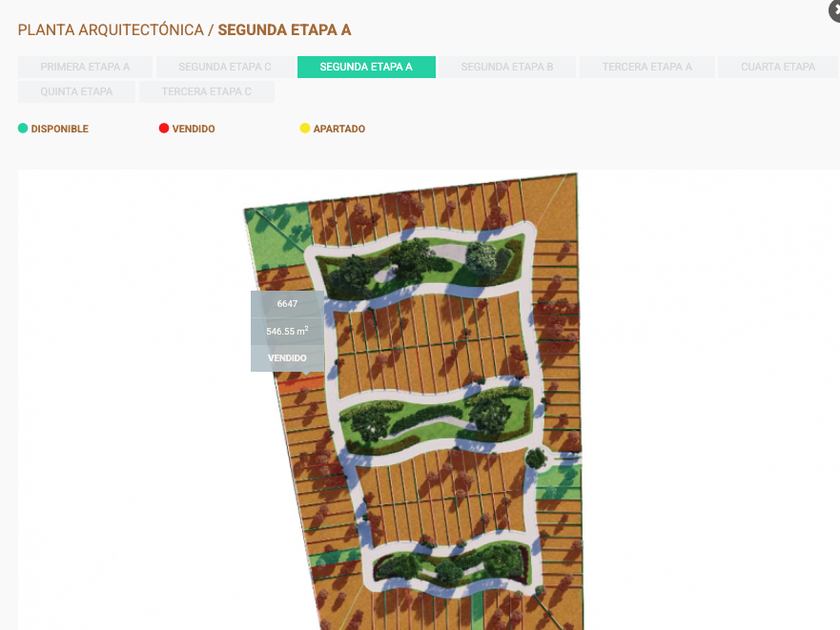Viewport: 840px width, 630px height.
Task: Click the yellow Apartado legend dot
Action: (x=305, y=128)
